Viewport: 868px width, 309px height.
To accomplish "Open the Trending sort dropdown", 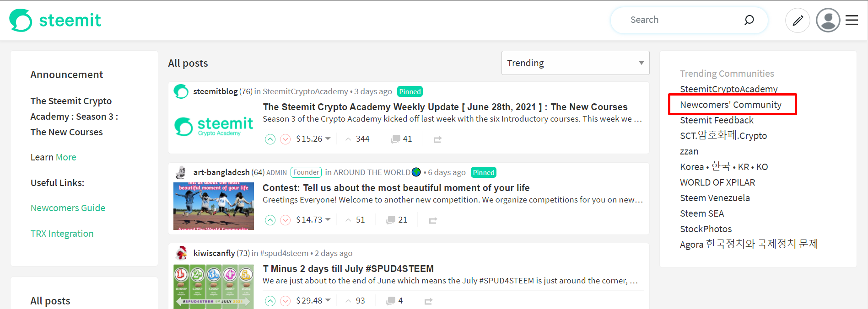I will click(x=575, y=63).
